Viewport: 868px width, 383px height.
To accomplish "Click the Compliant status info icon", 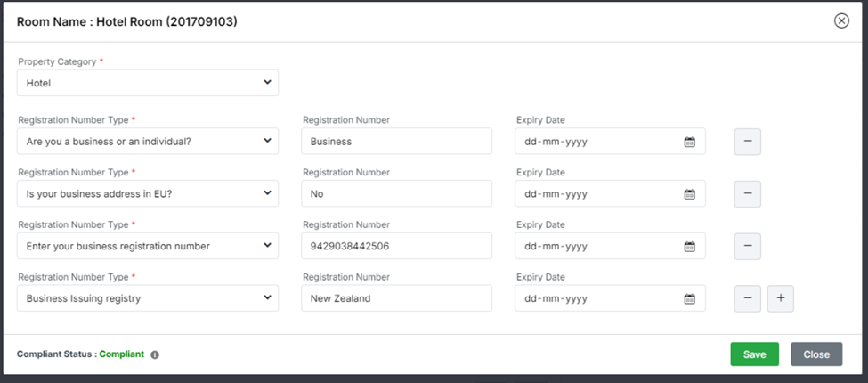I will 155,354.
